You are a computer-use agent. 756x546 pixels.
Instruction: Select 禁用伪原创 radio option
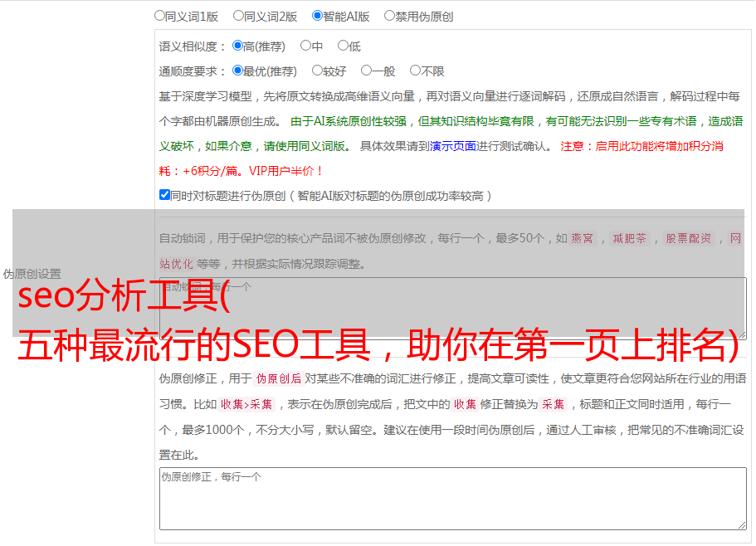pyautogui.click(x=389, y=16)
